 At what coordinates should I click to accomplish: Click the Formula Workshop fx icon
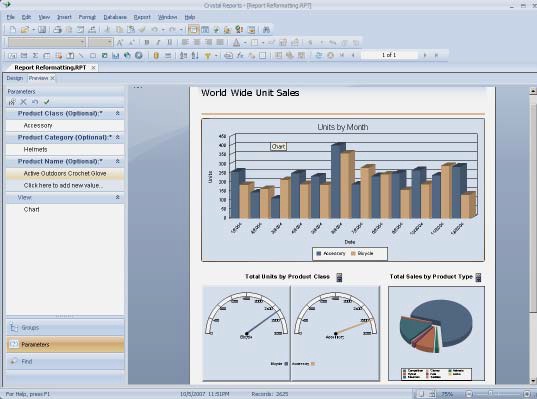[240, 55]
